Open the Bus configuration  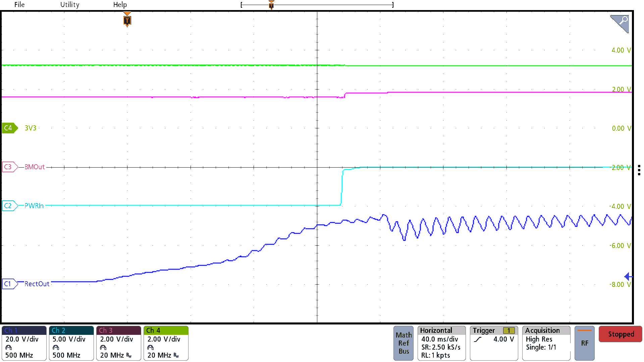point(404,351)
